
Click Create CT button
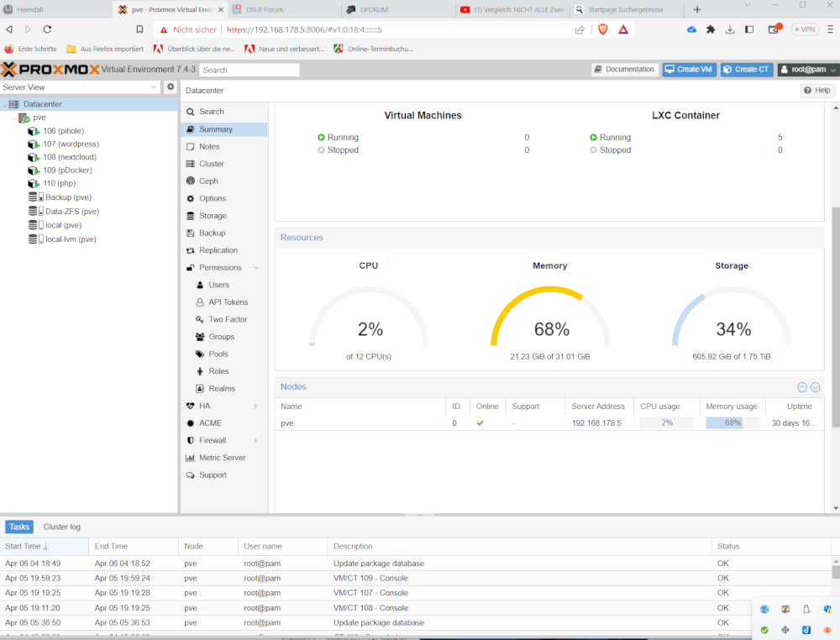[x=746, y=70]
